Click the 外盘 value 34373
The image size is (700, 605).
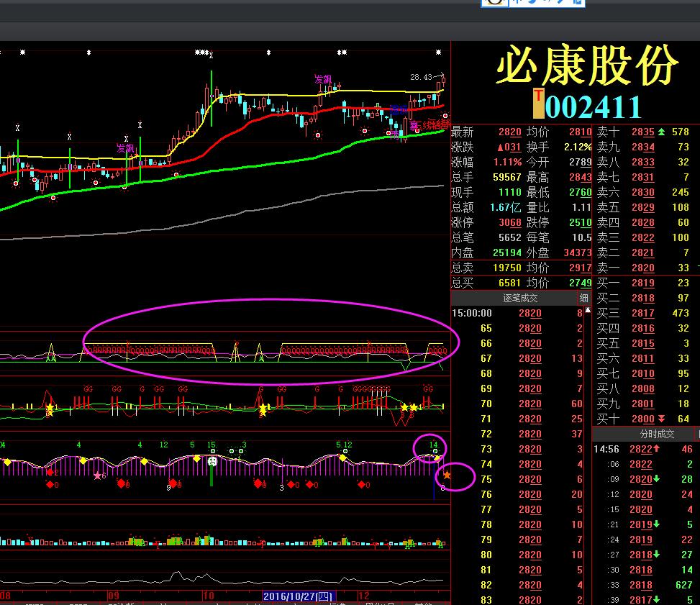point(578,253)
